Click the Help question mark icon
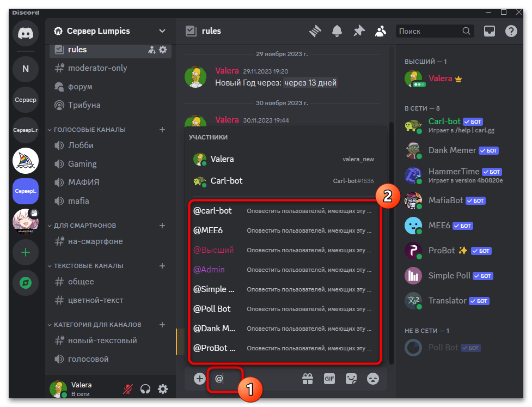The width and height of the screenshot is (532, 407). point(511,31)
